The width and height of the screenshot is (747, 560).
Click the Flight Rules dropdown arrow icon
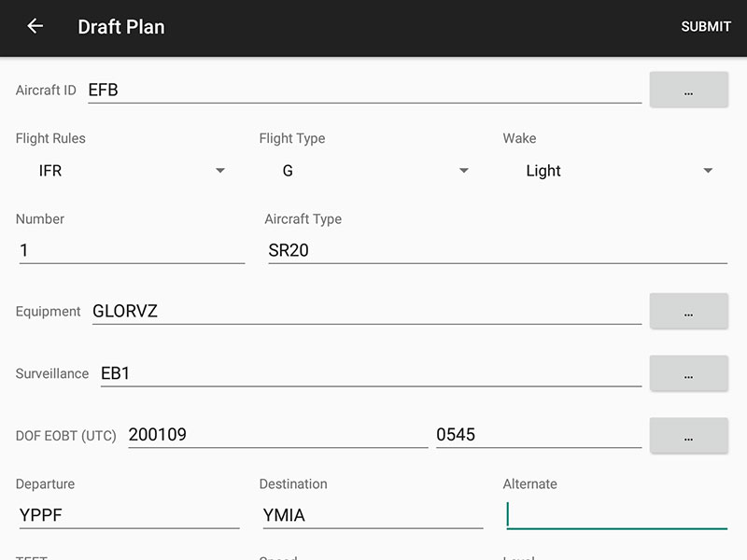coord(220,171)
